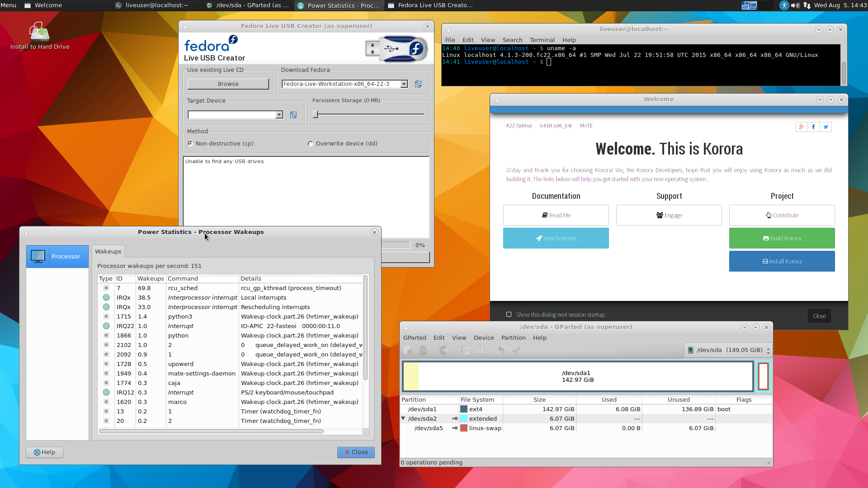
Task: Share on Google Plus in Welcome window
Action: tap(802, 127)
